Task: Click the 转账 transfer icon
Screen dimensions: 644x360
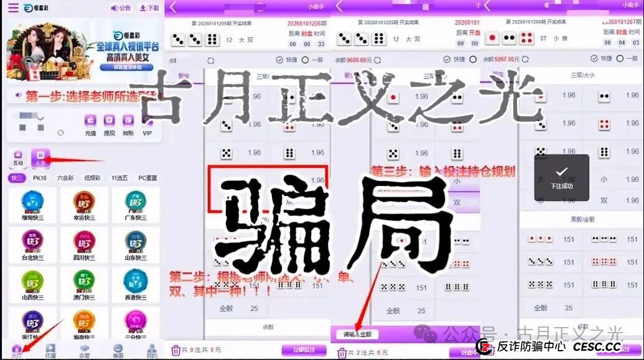Action: pos(128,122)
